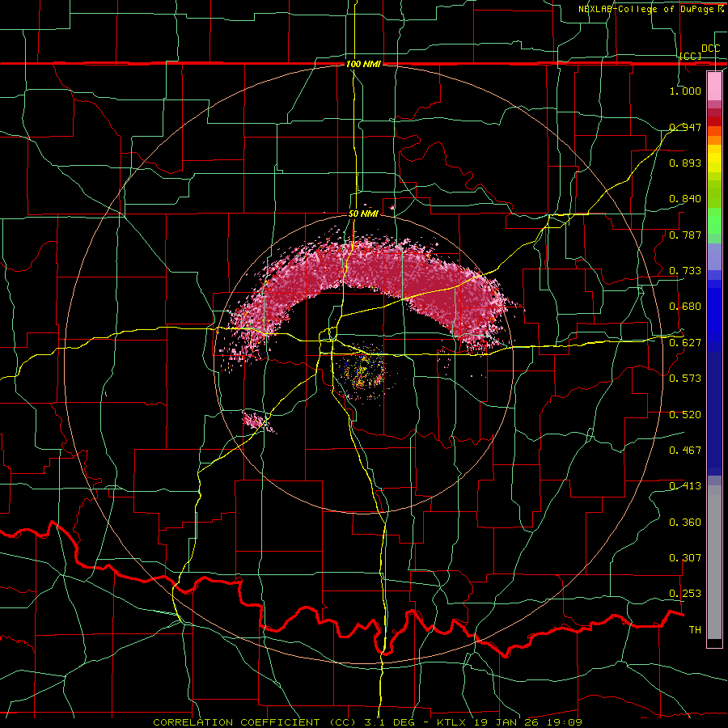Select the 0.680 scale value
Image resolution: width=728 pixels, height=728 pixels.
pos(685,307)
